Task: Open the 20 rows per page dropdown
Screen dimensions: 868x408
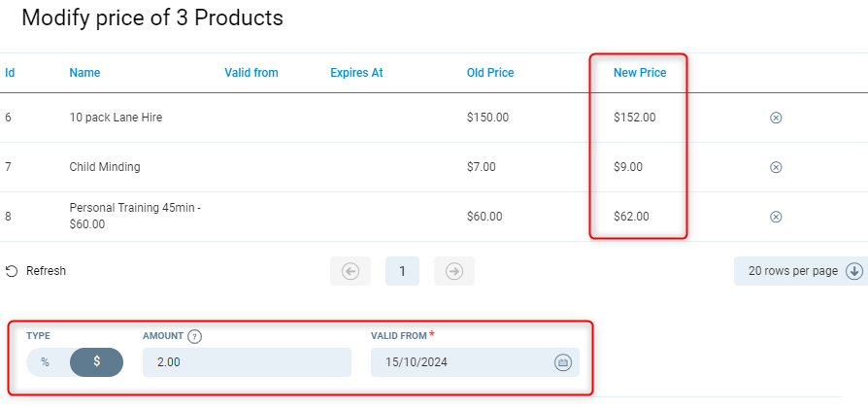Action: [x=799, y=271]
